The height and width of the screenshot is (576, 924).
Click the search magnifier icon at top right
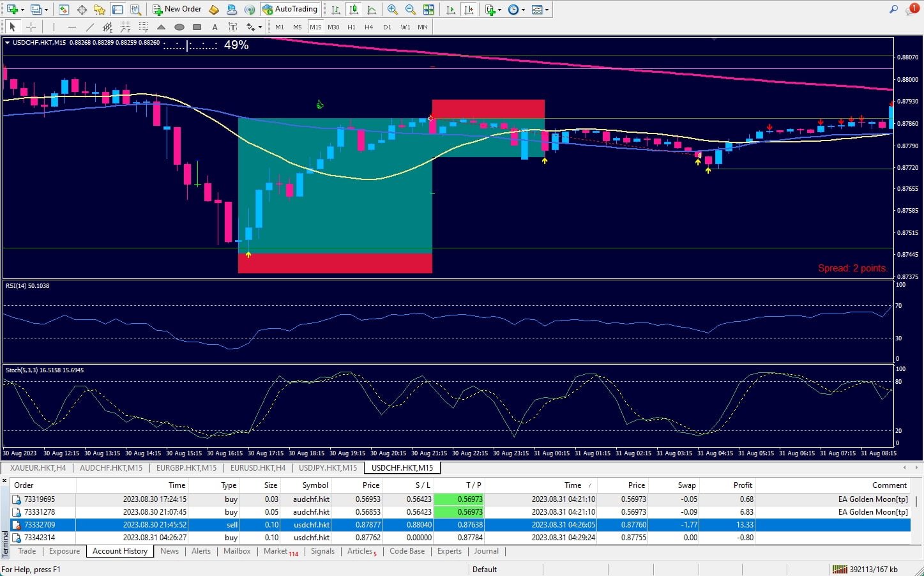(893, 9)
